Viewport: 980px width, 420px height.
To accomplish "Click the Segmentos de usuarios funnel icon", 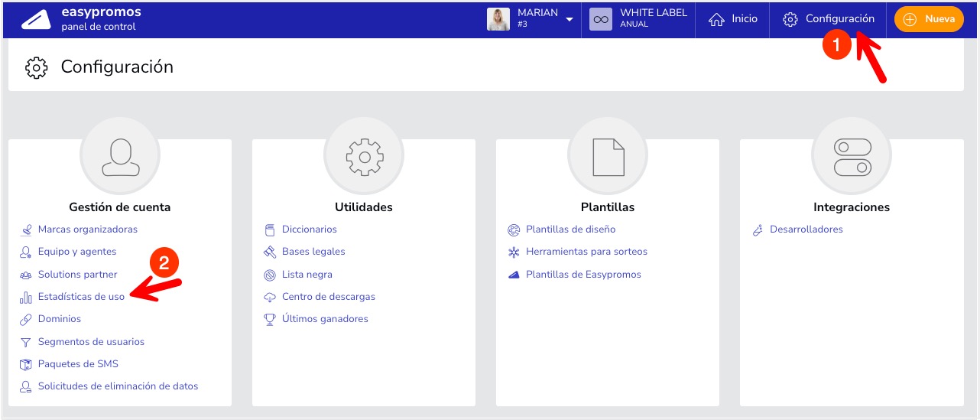I will coord(26,342).
